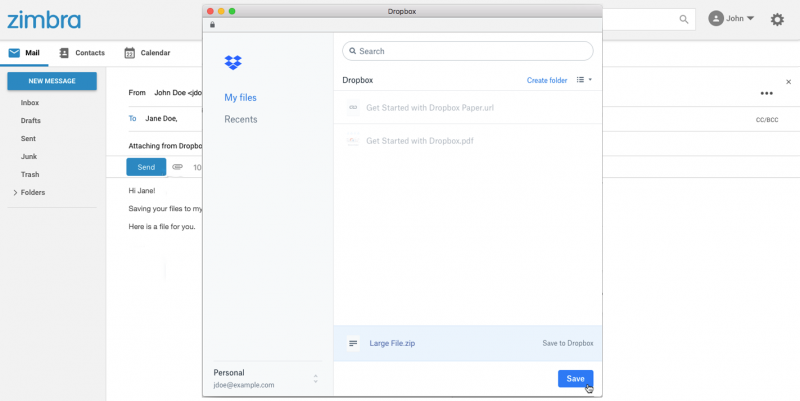The image size is (800, 401).
Task: Click the Jane Doe recipient
Action: pos(161,118)
